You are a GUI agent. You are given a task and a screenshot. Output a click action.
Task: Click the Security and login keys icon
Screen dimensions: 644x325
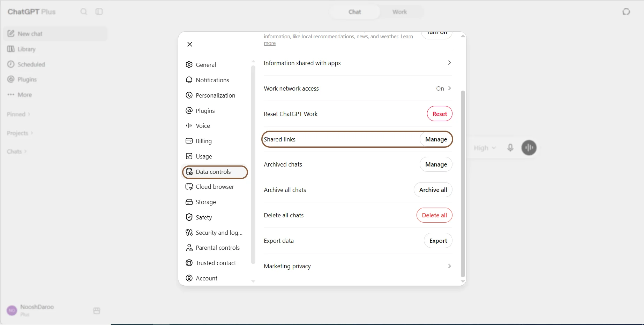point(189,232)
